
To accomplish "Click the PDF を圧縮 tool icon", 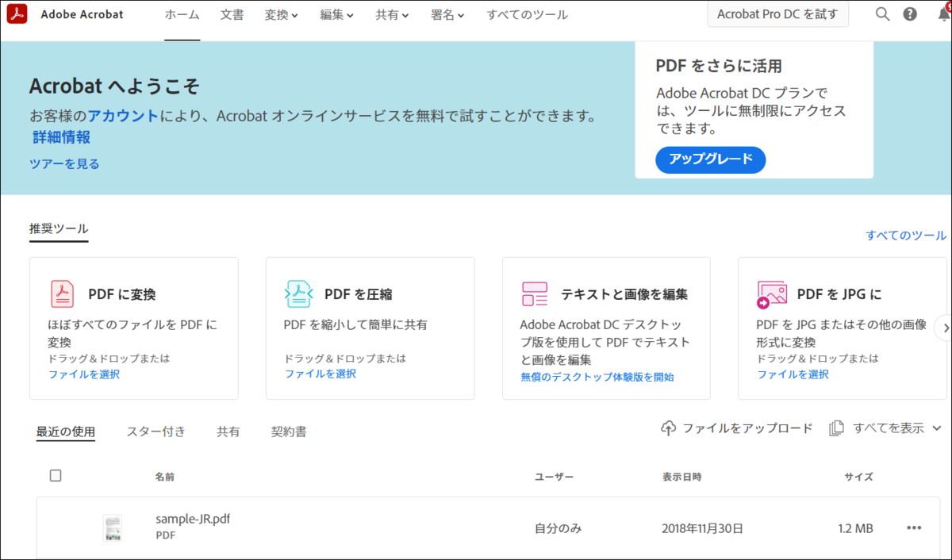I will point(298,294).
